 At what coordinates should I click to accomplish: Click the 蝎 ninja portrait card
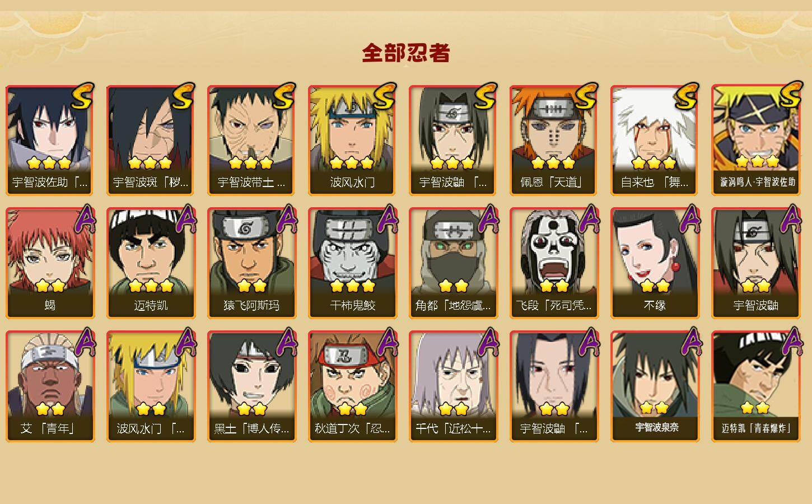(50, 263)
